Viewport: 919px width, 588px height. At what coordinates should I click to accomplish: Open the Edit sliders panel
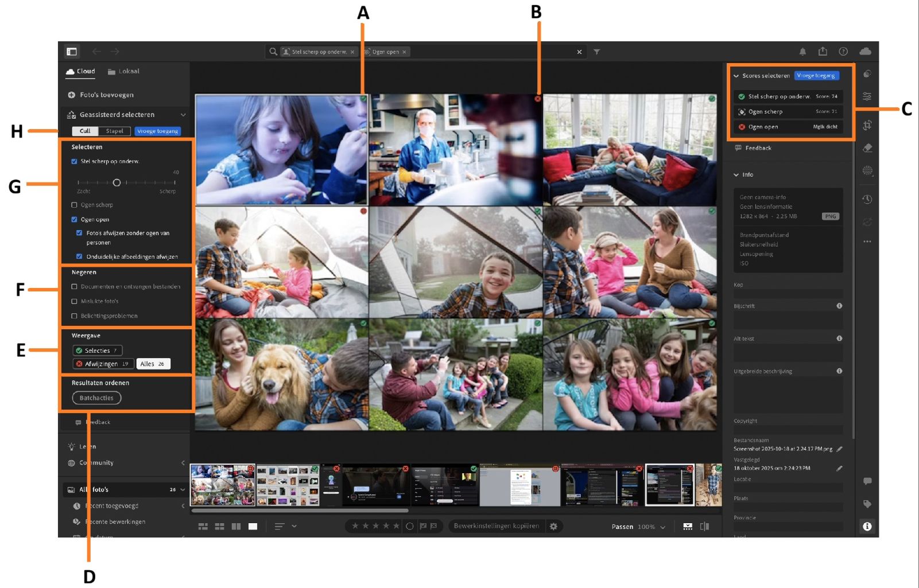(x=867, y=96)
